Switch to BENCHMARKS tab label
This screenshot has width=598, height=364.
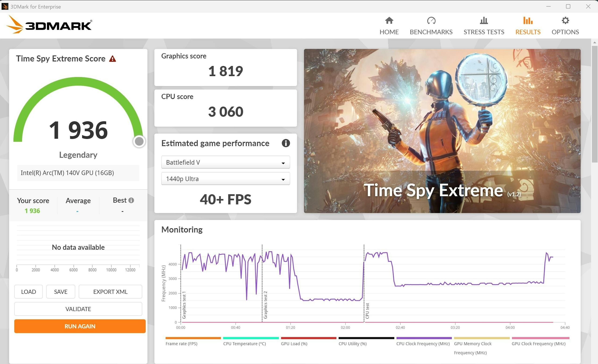(431, 32)
